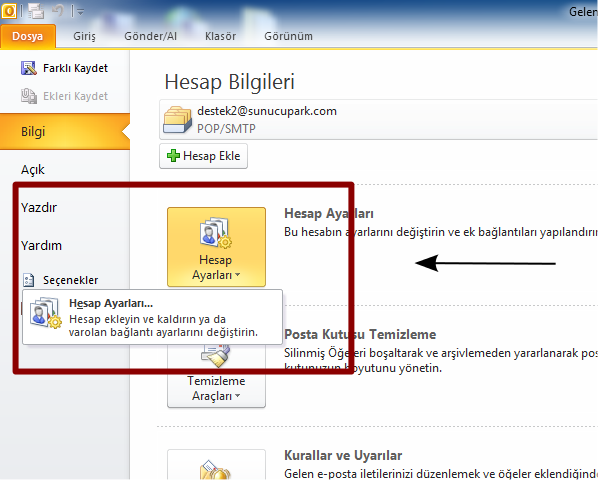
Task: Choose Hesap Ayarları... from the dropdown menu
Action: coord(152,317)
